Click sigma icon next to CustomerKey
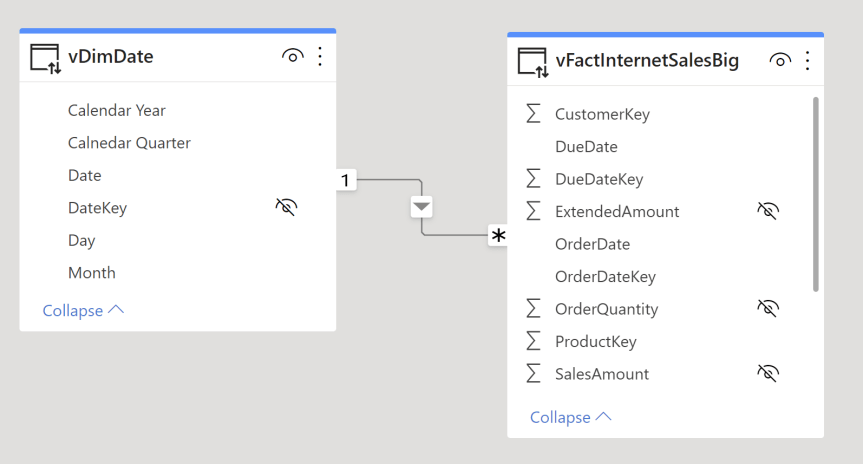This screenshot has width=863, height=464. point(533,114)
